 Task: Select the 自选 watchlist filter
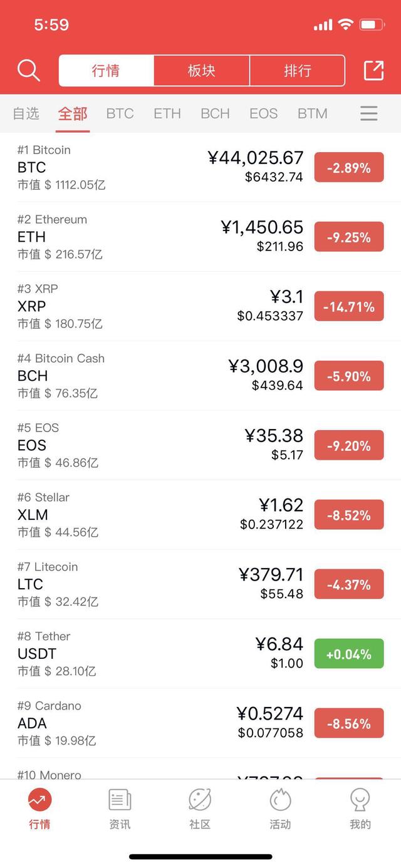tap(26, 113)
